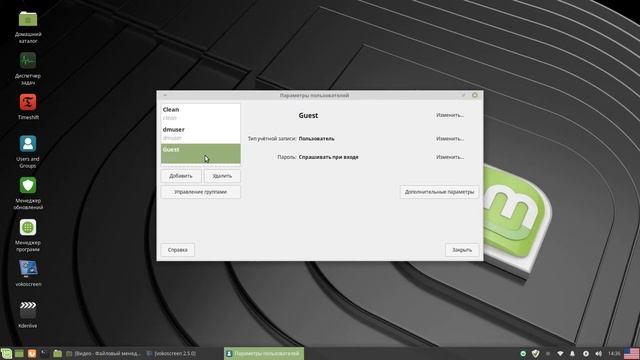Open the volume speaker tray icon
The height and width of the screenshot is (360, 640).
pos(598,353)
